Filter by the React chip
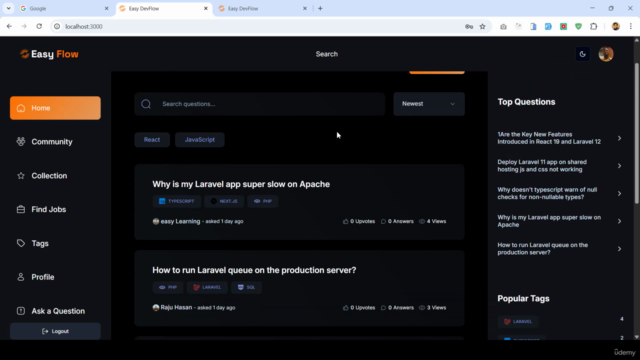Image resolution: width=640 pixels, height=360 pixels. point(152,140)
